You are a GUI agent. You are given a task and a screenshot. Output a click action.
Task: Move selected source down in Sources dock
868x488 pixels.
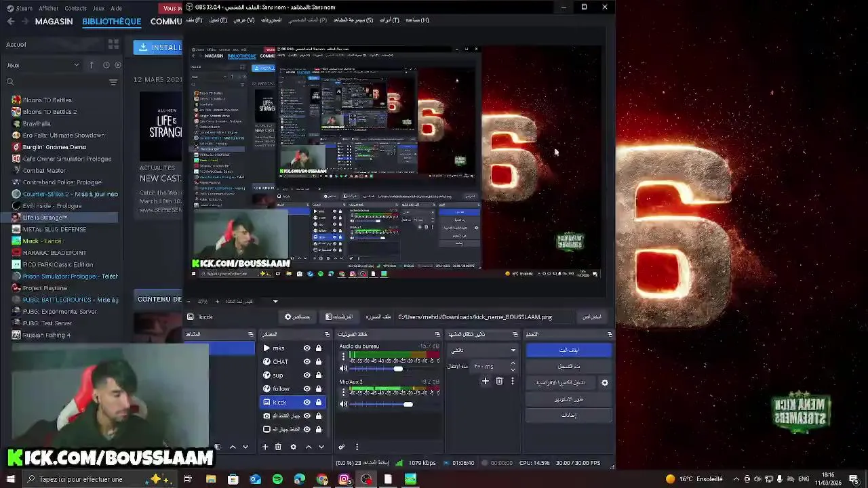click(321, 447)
